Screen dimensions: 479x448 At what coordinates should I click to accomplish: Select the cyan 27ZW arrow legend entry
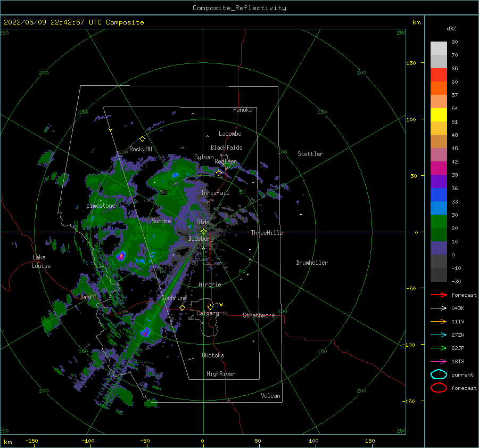(x=439, y=335)
